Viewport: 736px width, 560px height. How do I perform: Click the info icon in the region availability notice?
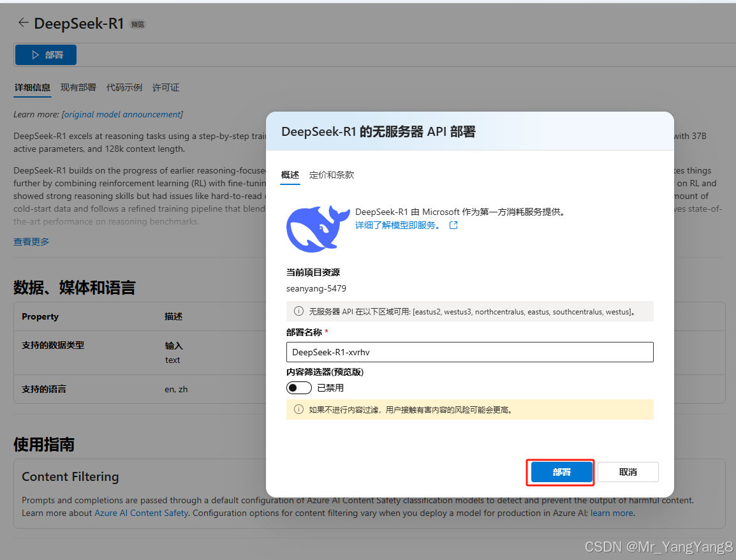pyautogui.click(x=298, y=311)
